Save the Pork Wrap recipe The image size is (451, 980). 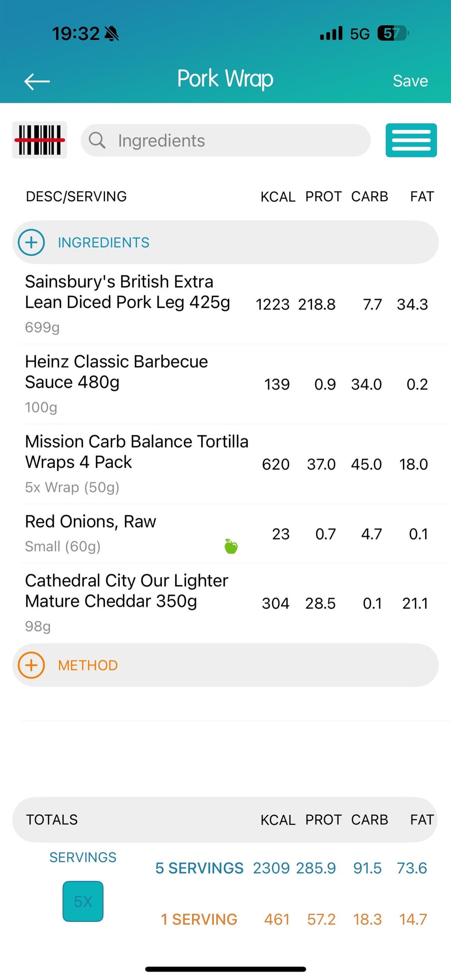[410, 81]
